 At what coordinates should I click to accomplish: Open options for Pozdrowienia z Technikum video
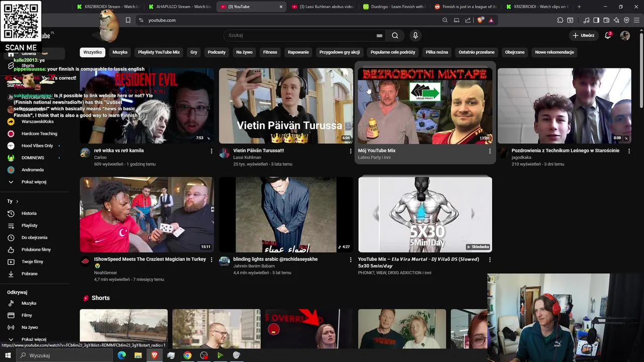(x=629, y=151)
